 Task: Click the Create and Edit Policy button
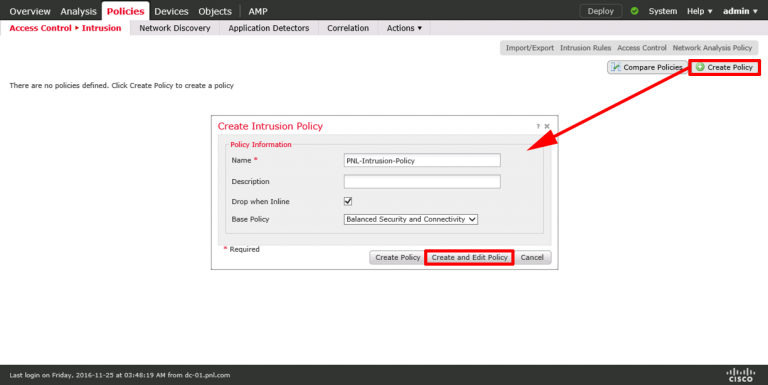click(469, 257)
